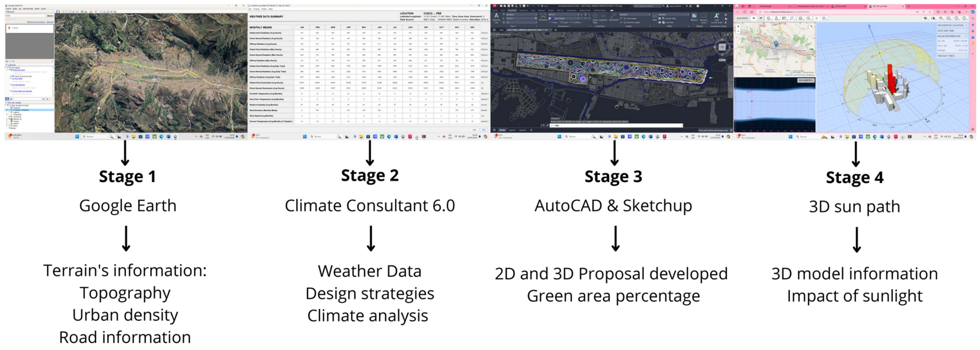Open the Home ribbon tab in AutoCAD
980x350 pixels.
[495, 11]
